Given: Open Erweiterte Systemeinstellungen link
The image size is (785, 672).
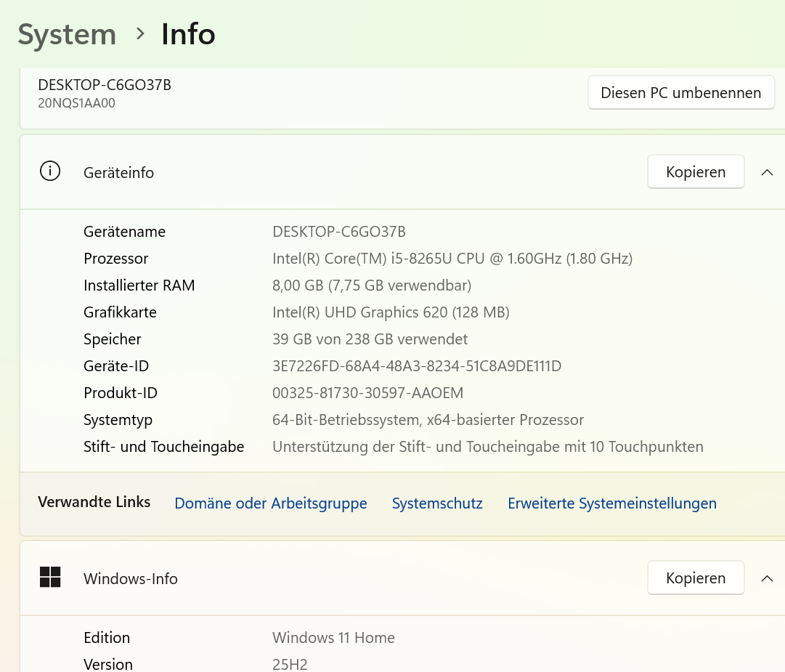Looking at the screenshot, I should (x=612, y=503).
